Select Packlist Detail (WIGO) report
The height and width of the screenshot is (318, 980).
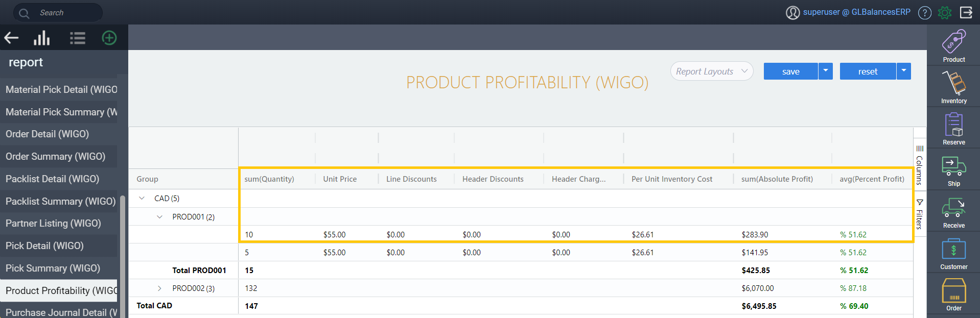point(59,179)
